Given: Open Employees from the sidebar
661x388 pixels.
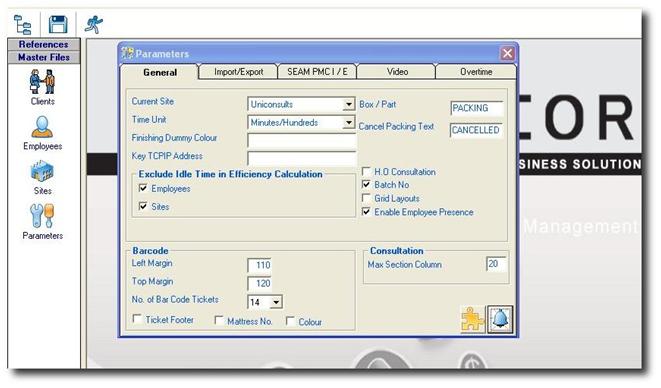Looking at the screenshot, I should [x=43, y=133].
